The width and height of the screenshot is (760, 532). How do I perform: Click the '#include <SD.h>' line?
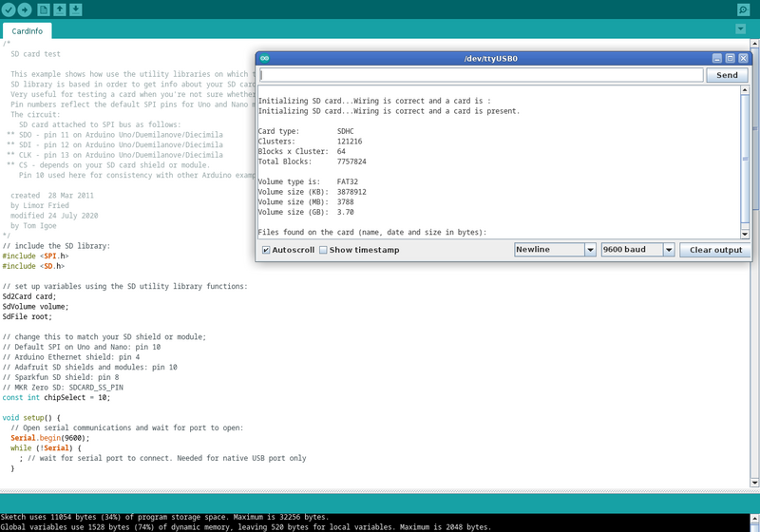click(33, 266)
